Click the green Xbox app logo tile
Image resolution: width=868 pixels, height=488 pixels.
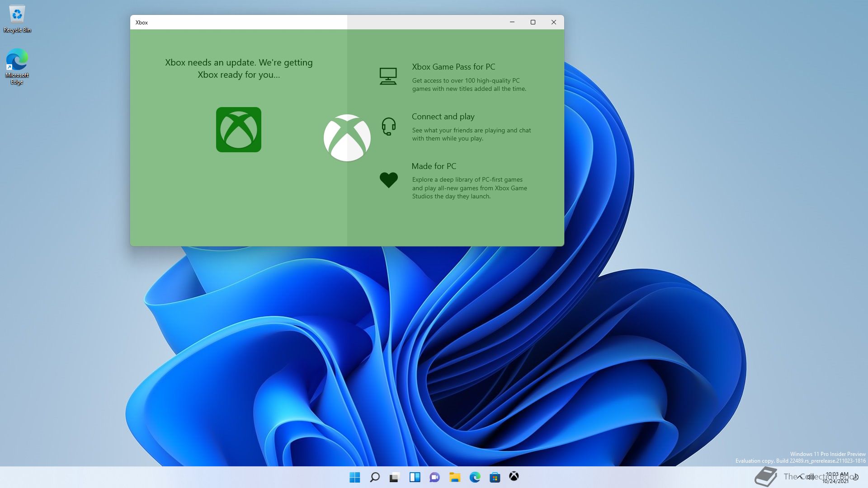pos(239,130)
